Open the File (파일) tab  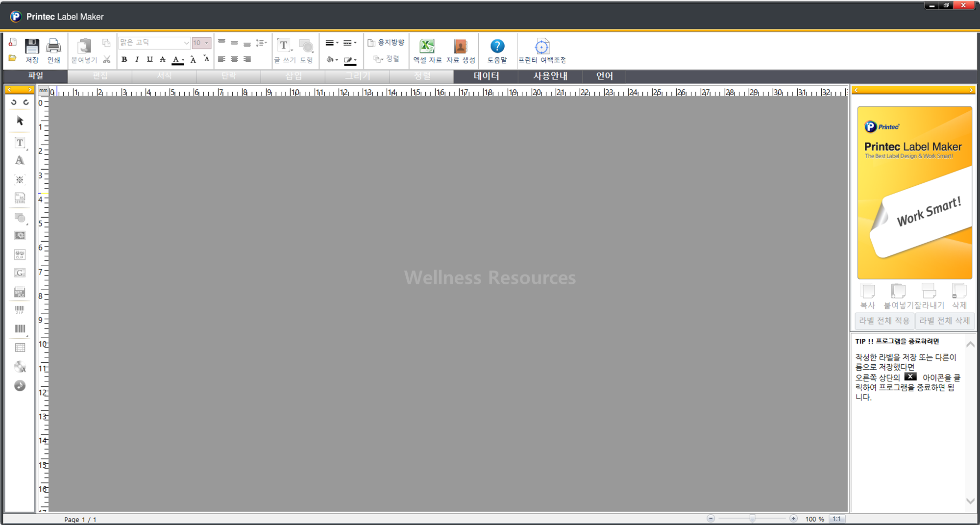pos(35,76)
